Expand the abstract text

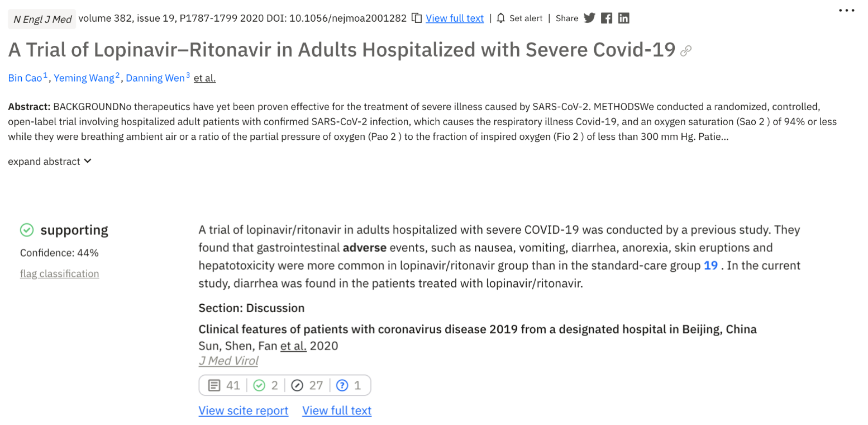(50, 161)
